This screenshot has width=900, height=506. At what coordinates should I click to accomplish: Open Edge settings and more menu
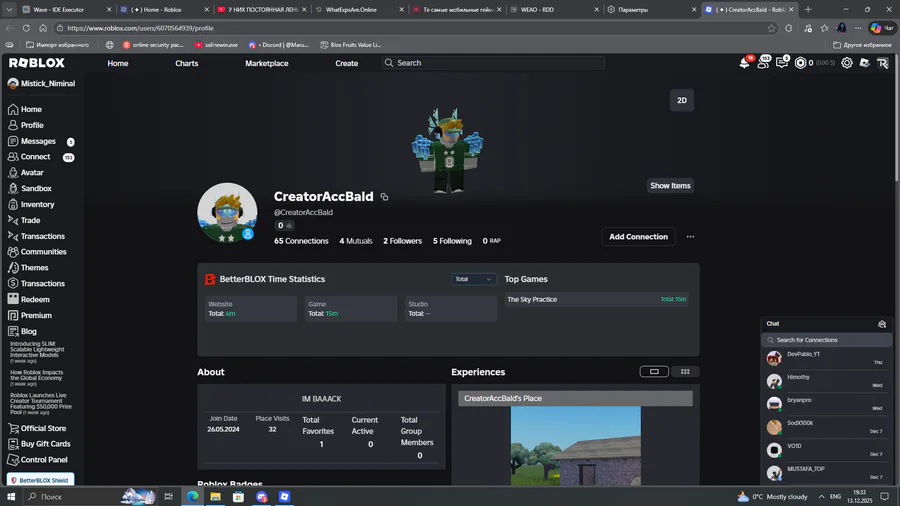coord(858,28)
